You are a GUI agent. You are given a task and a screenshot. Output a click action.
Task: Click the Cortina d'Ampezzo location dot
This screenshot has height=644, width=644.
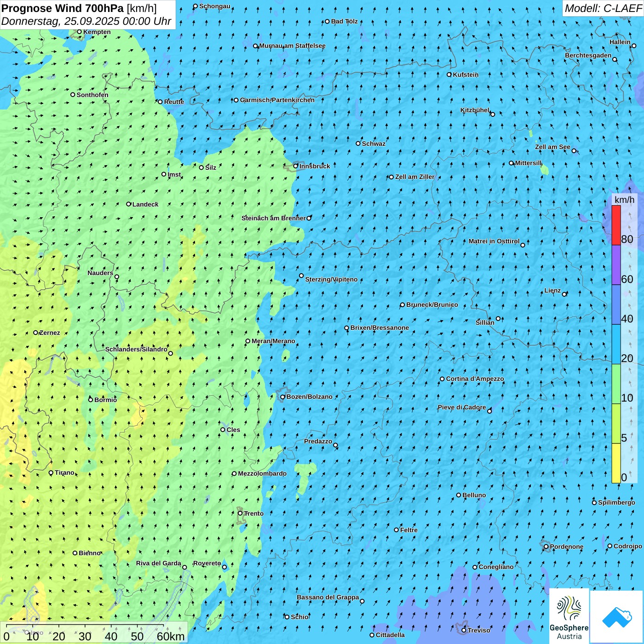point(442,379)
